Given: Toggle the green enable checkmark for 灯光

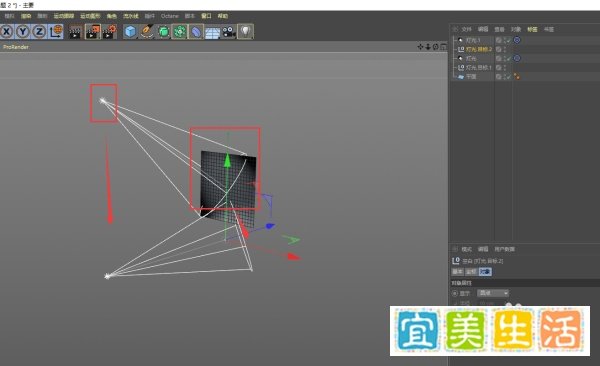Looking at the screenshot, I should 509,59.
